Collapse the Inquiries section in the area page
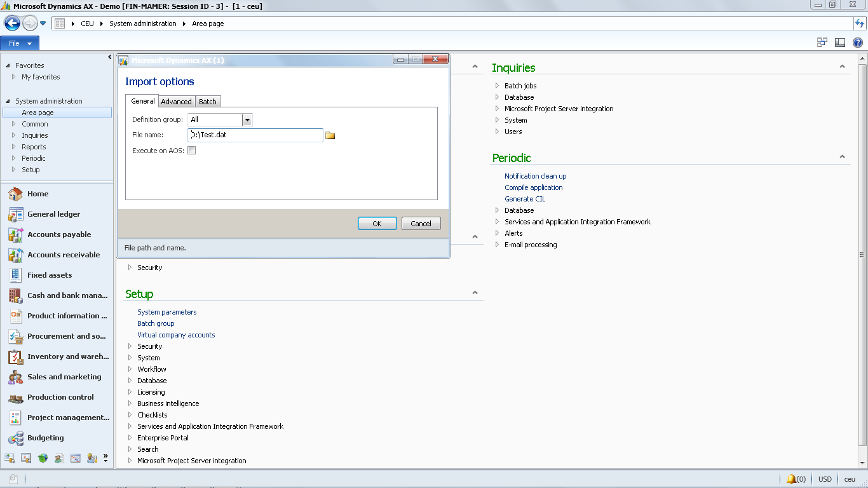This screenshot has height=488, width=868. [842, 67]
